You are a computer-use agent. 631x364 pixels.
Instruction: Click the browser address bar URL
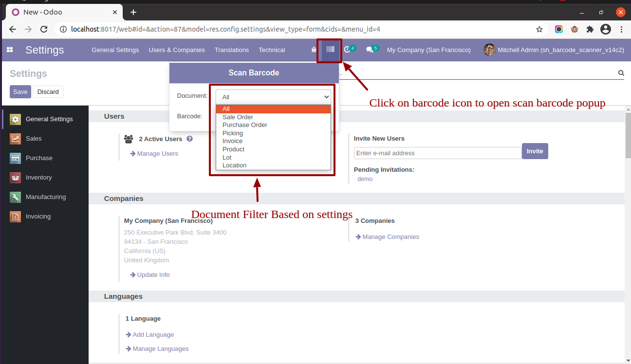point(225,29)
